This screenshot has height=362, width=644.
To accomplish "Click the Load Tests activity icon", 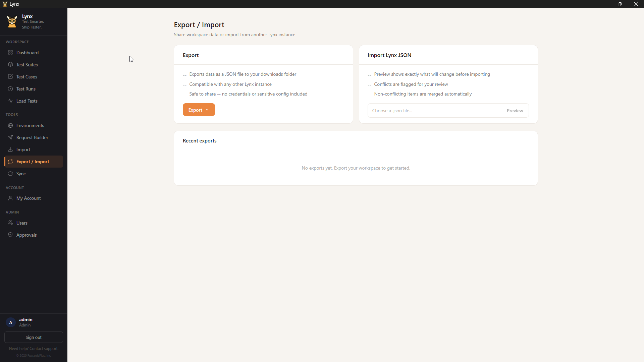I will [10, 101].
